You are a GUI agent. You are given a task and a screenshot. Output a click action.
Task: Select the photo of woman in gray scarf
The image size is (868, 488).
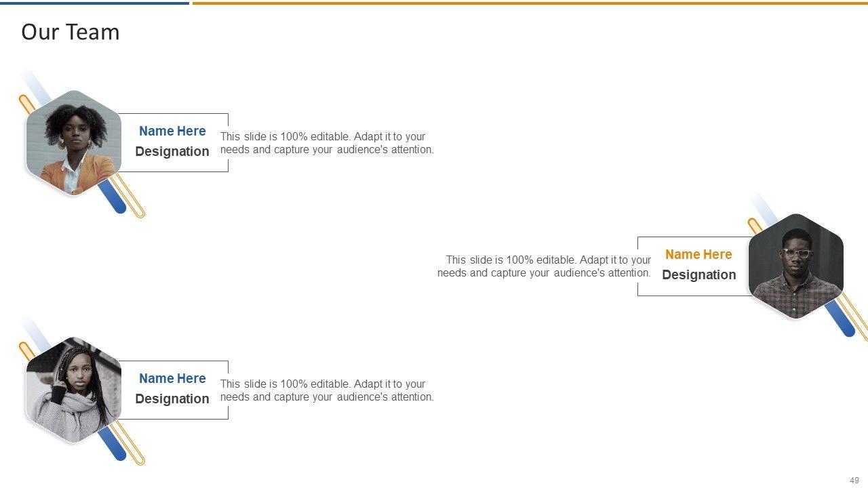73,390
